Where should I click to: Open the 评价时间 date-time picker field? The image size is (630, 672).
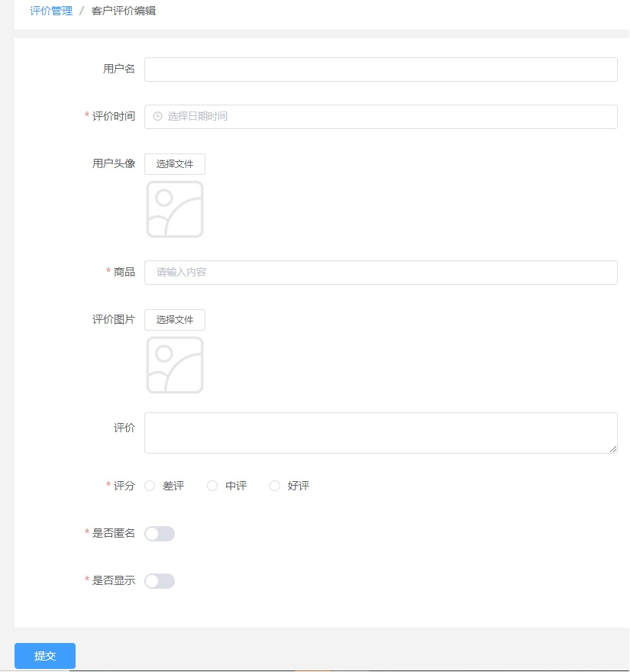pyautogui.click(x=380, y=117)
